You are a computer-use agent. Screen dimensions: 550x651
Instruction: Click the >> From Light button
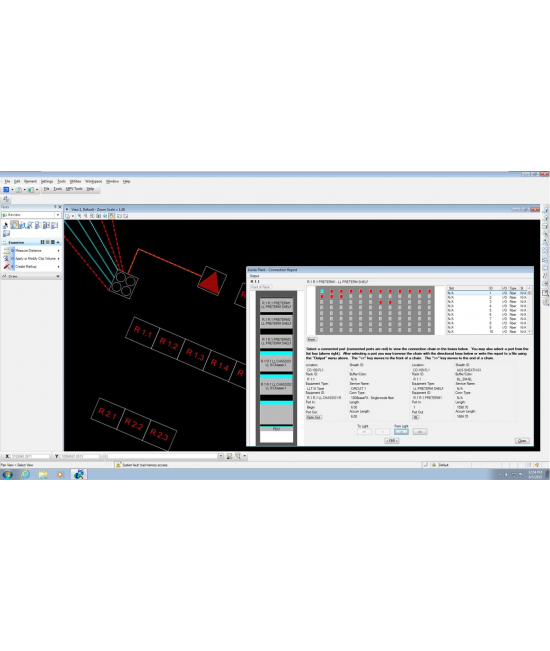click(420, 432)
